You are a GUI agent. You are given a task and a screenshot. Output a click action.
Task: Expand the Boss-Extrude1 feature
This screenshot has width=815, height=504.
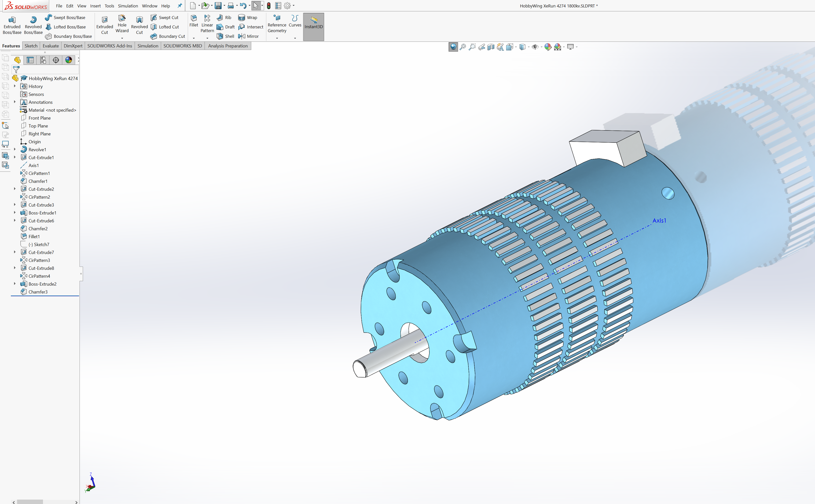point(15,213)
